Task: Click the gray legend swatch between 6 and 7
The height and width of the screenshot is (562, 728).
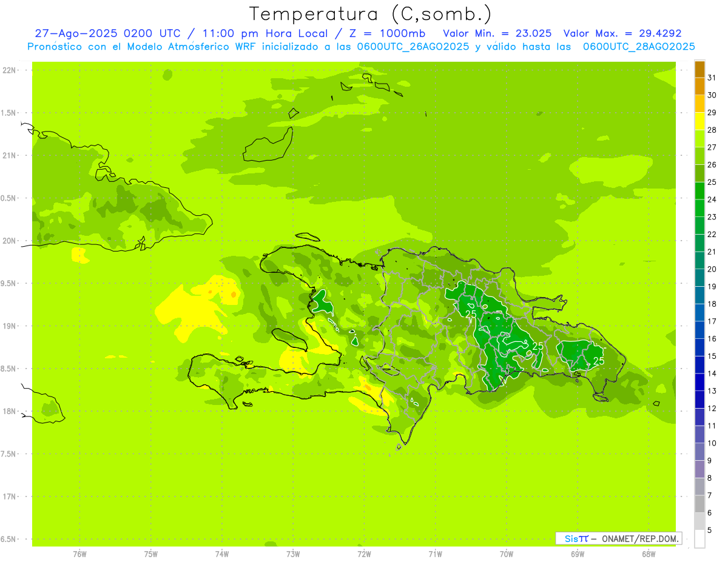Action: coord(699,504)
